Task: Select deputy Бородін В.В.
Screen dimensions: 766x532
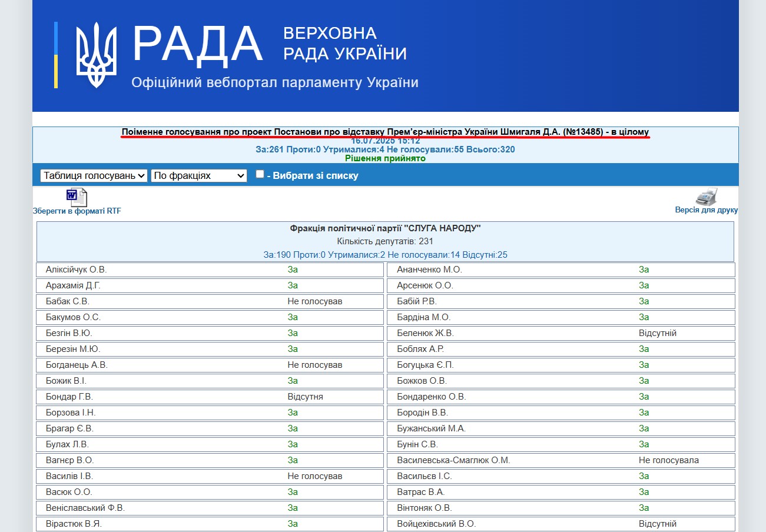Action: pyautogui.click(x=423, y=413)
